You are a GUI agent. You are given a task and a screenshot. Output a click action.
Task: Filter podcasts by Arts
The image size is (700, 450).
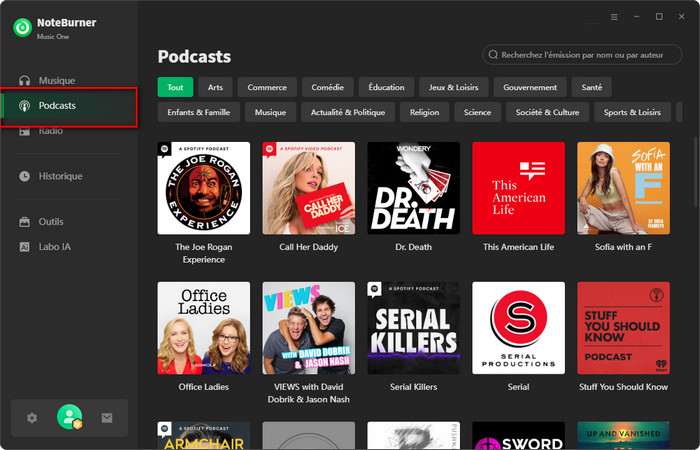215,87
